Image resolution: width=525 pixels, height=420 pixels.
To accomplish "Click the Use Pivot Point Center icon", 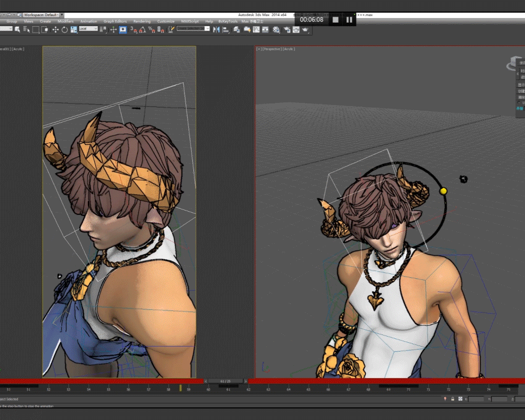I will coord(104,29).
